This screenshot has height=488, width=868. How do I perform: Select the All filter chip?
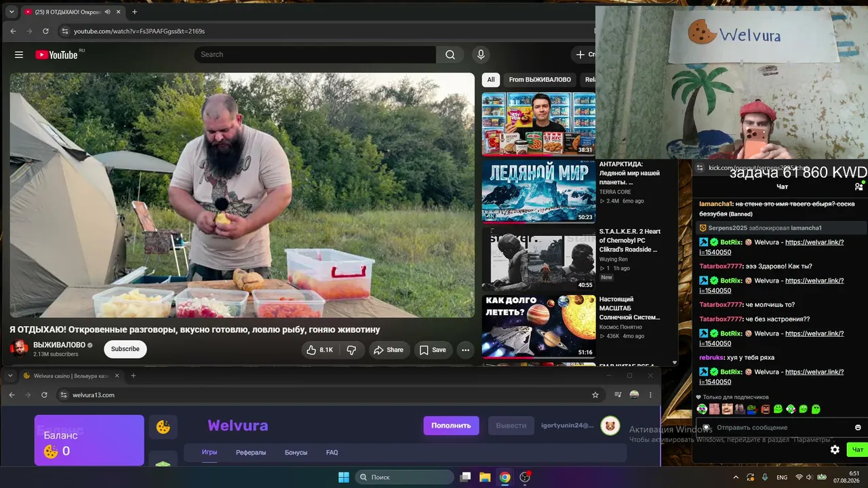[x=491, y=80]
